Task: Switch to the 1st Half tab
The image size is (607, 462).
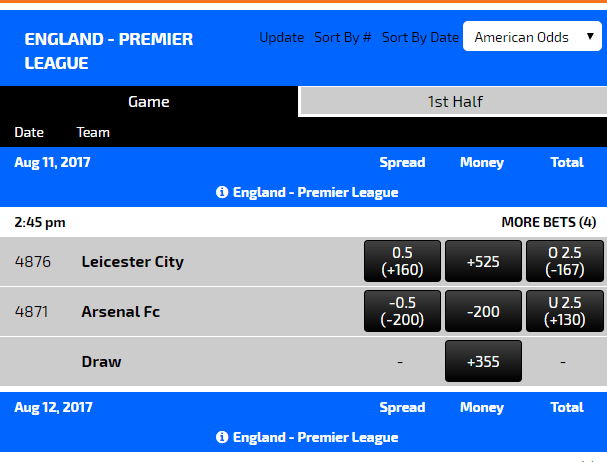Action: coord(455,101)
